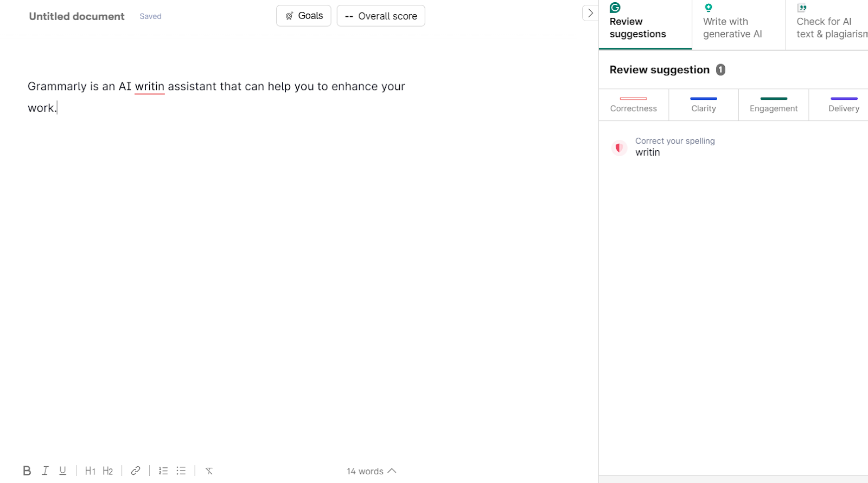Create a bulleted list
Screen dimensions: 868x483
[x=181, y=471]
